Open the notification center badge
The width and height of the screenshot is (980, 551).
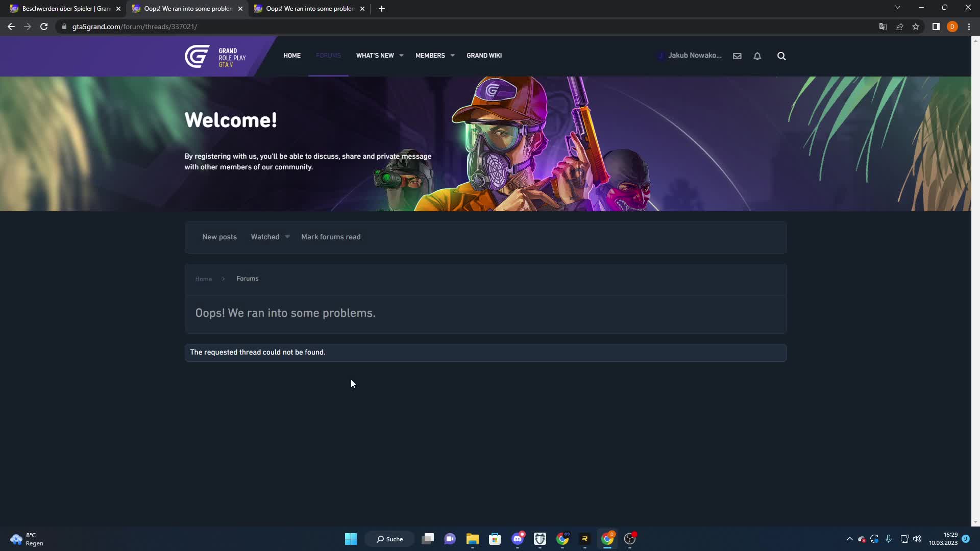(x=966, y=539)
